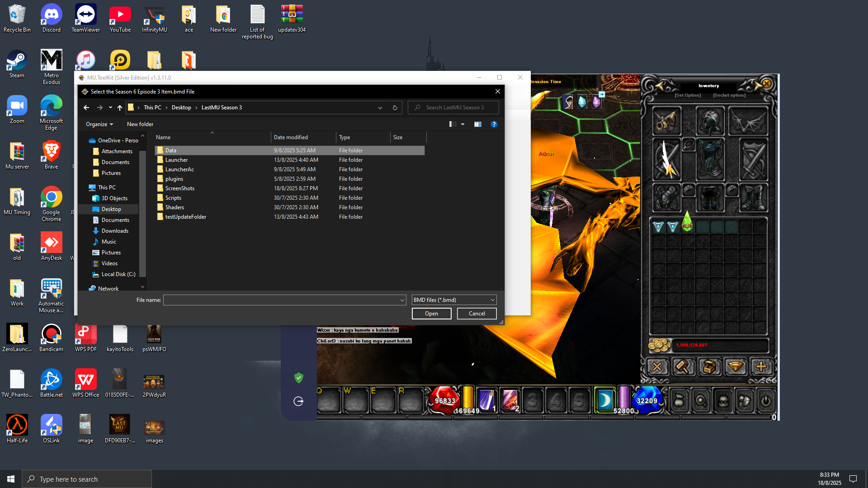This screenshot has width=868, height=488.
Task: Click New folder in dialog toolbar
Action: tap(140, 124)
